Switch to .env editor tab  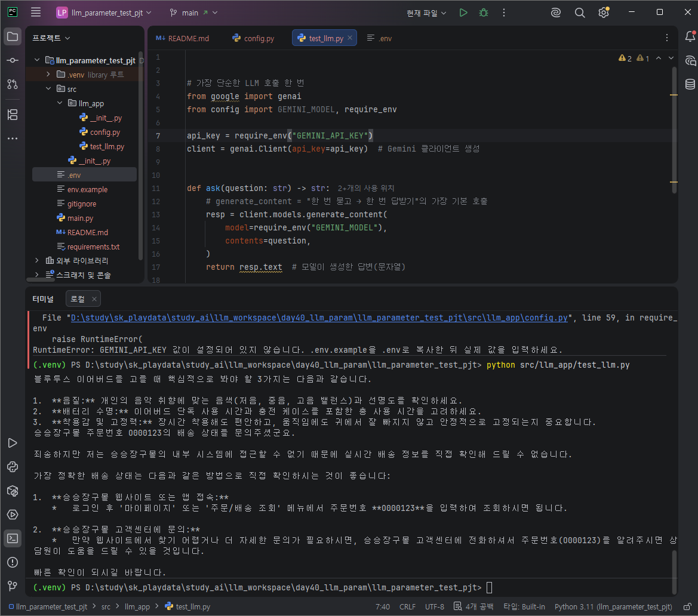point(379,38)
